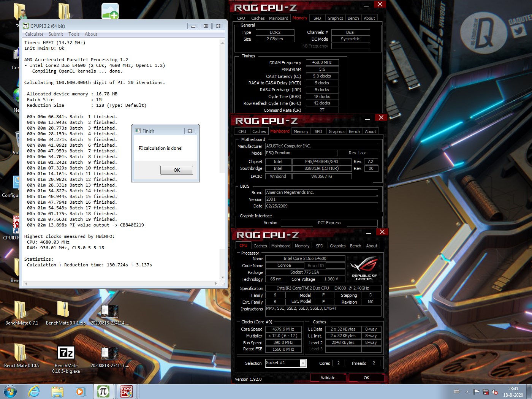Select the About tab in the bottom CPU-Z window
The image size is (532, 399).
click(372, 246)
